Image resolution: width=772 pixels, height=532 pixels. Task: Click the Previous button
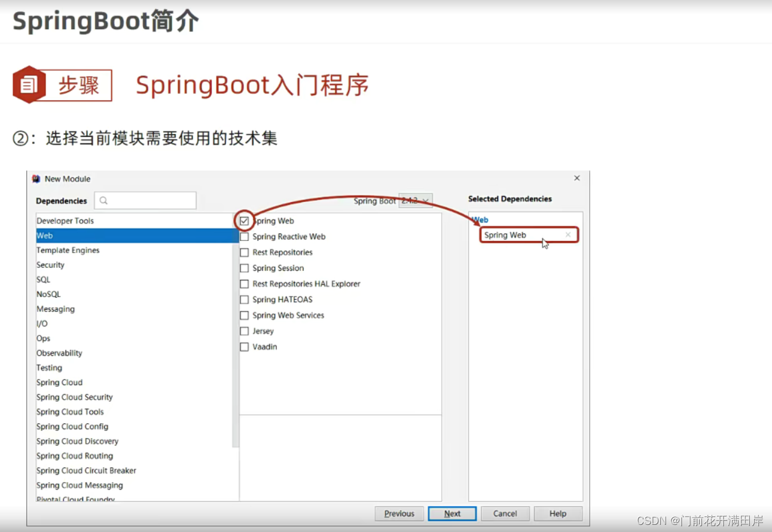[x=399, y=513]
